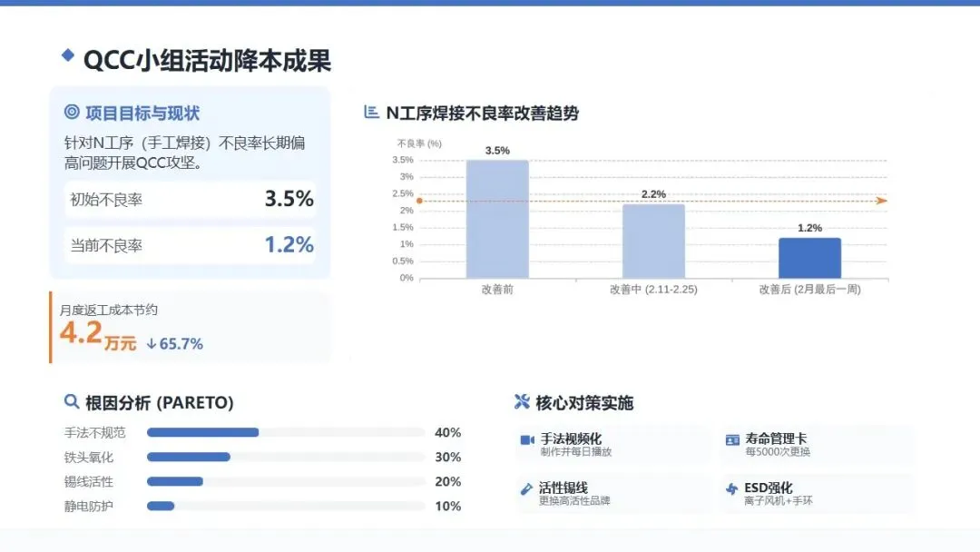980x552 pixels.
Task: Click the 初始不良率 3.5% card
Action: tap(191, 199)
